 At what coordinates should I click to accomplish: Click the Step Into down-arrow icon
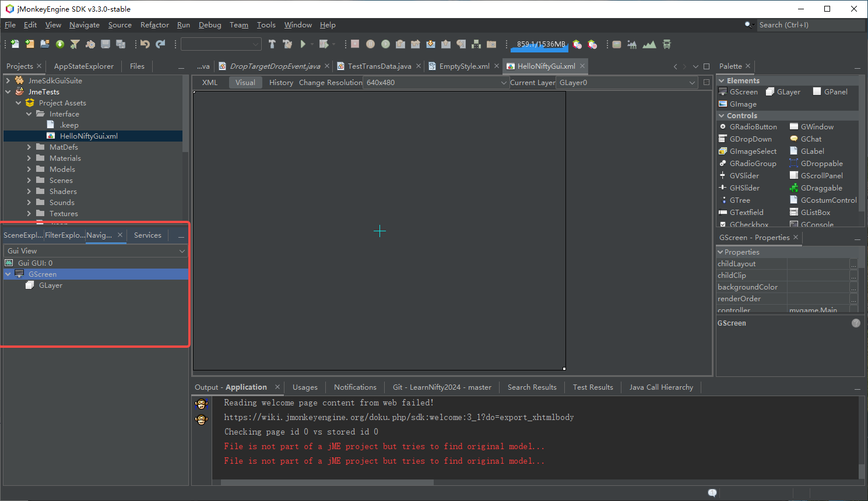431,44
